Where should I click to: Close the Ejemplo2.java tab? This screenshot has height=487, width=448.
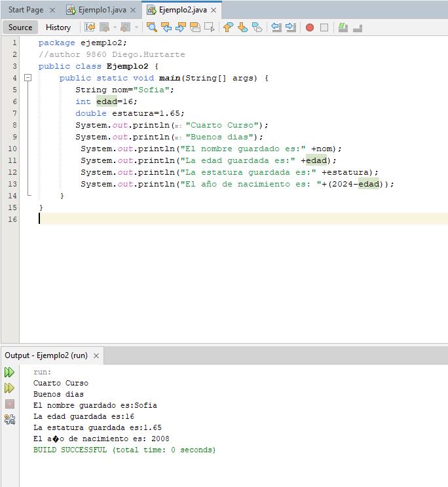[x=214, y=10]
